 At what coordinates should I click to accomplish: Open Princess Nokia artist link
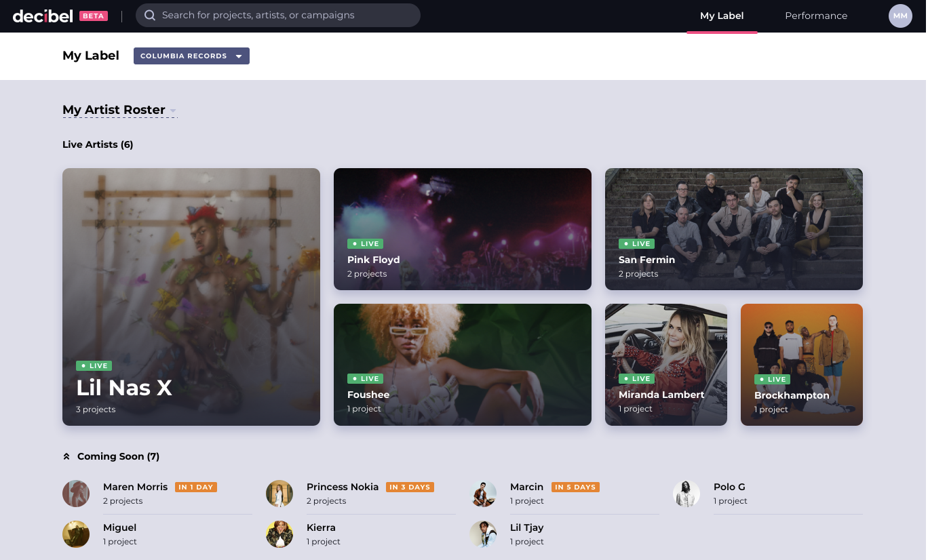pyautogui.click(x=343, y=487)
